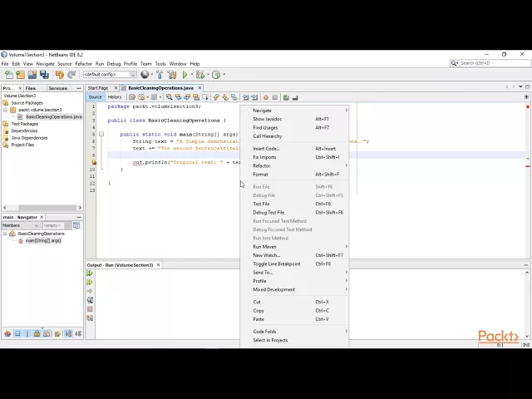Click the browser globe icon in toolbar

145,74
